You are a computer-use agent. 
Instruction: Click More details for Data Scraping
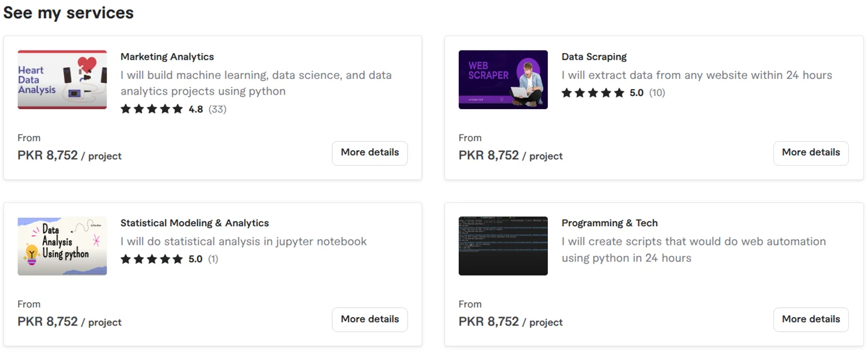811,153
